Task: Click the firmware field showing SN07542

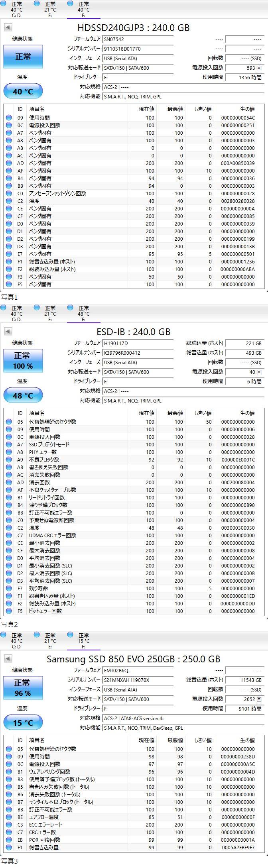Action: (x=138, y=39)
